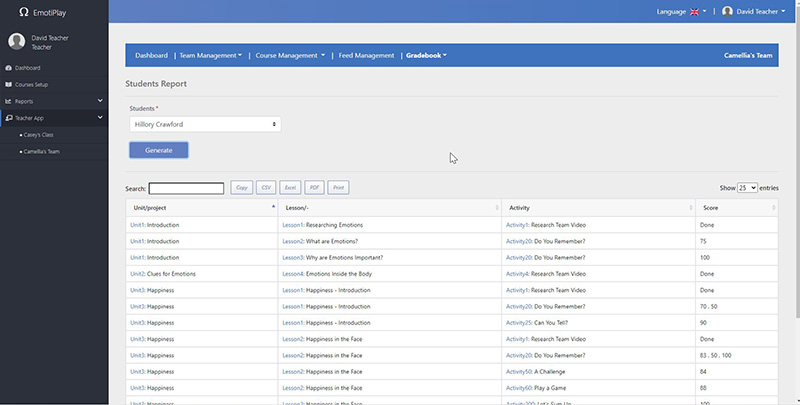The image size is (800, 405).
Task: Go to Dashboard in the blue navbar
Action: [x=152, y=56]
